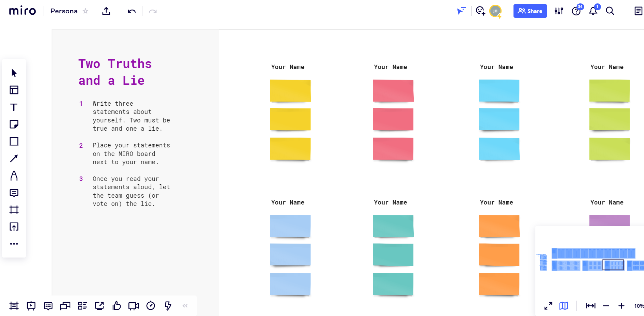The width and height of the screenshot is (644, 316).
Task: Select the top pink sticky note
Action: 393,91
